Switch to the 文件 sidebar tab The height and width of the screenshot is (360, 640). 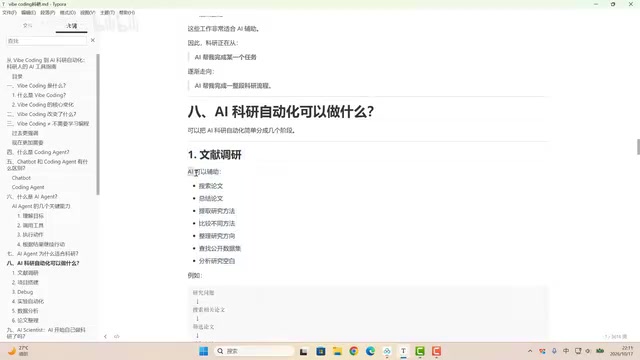tap(27, 26)
